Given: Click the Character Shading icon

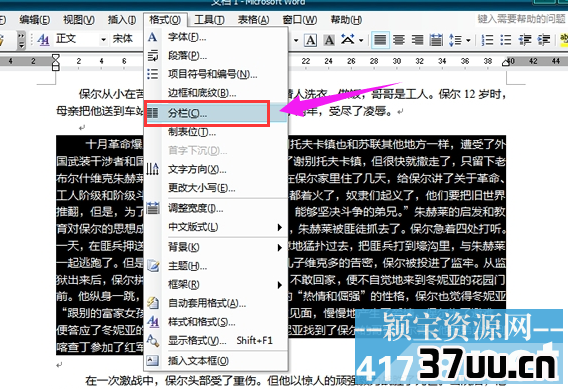Looking at the screenshot, I should coord(329,40).
